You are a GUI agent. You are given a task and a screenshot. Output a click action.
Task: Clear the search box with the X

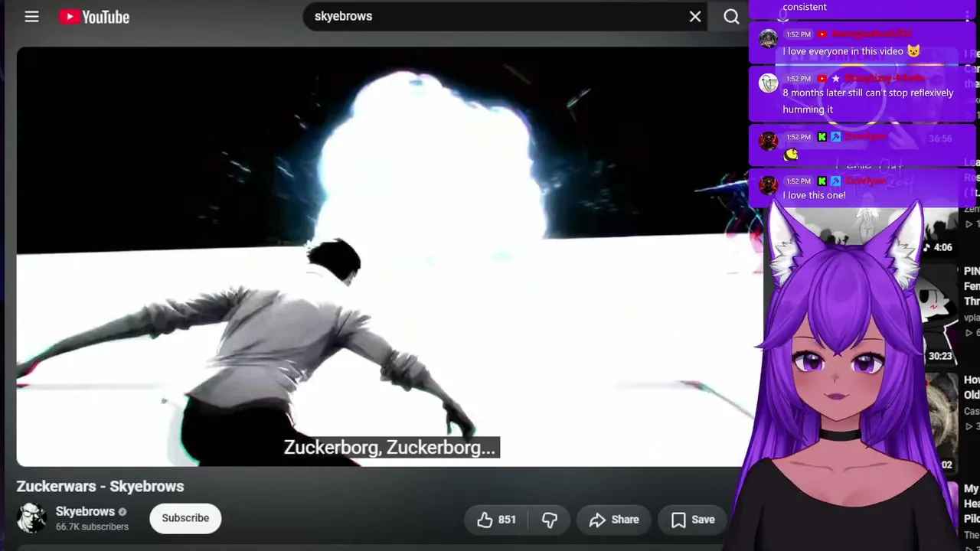pyautogui.click(x=695, y=16)
